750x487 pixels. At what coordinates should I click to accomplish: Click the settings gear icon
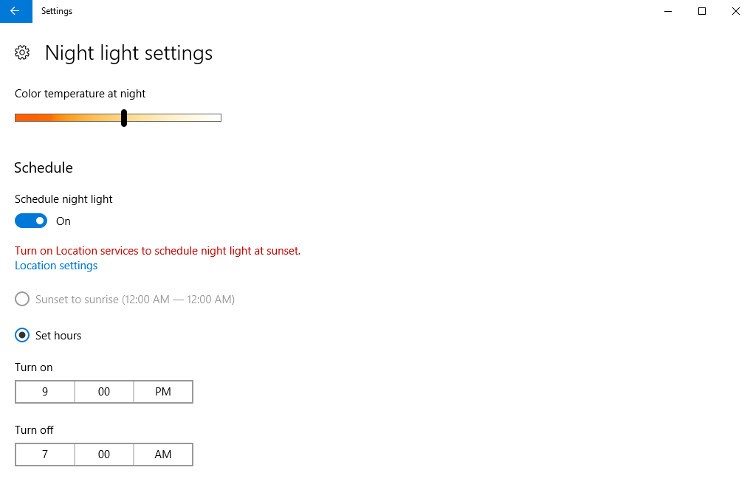tap(23, 53)
